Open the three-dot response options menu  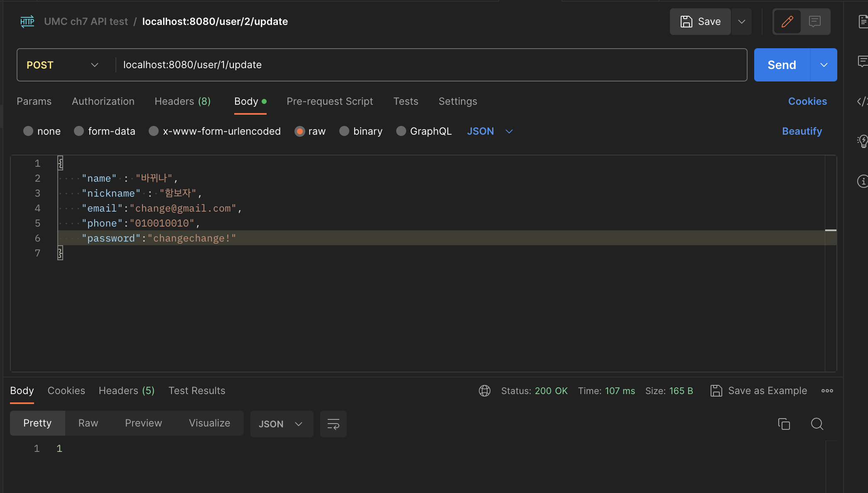(827, 391)
